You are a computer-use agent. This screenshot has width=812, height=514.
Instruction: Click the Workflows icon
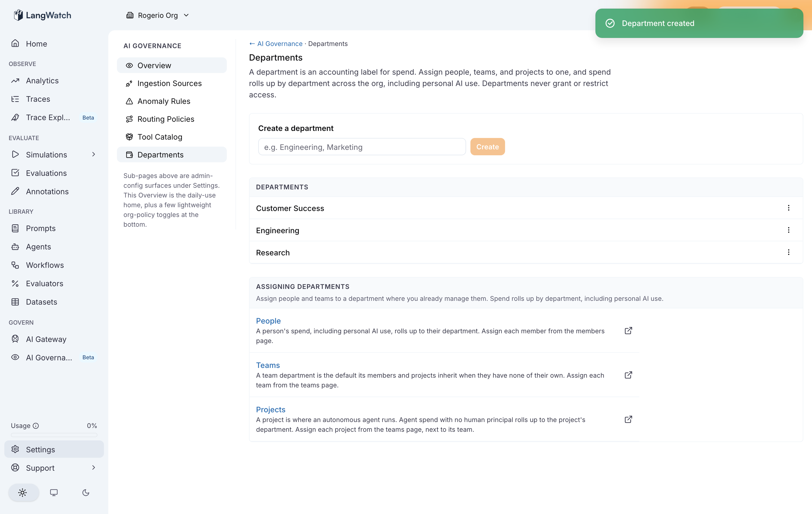[x=15, y=265]
